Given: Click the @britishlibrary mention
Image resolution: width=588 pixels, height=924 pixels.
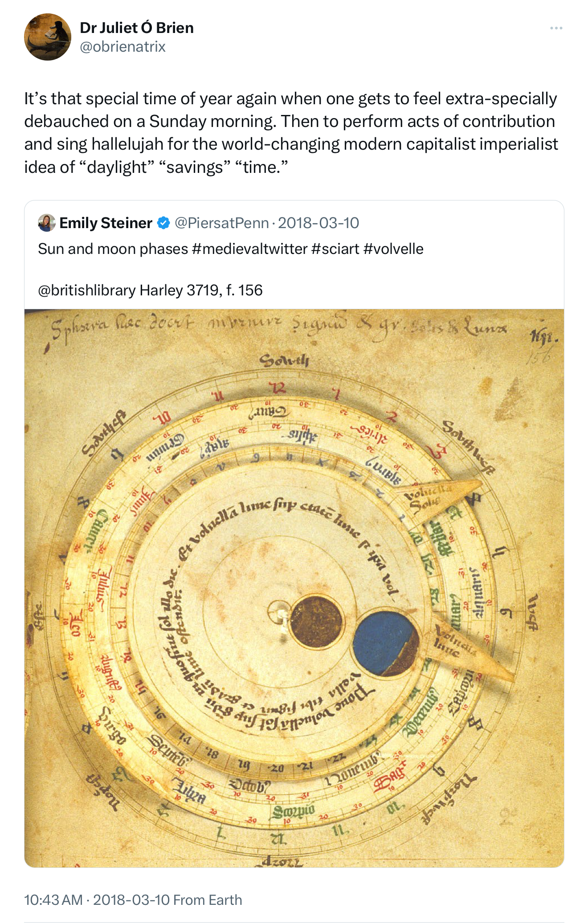Looking at the screenshot, I should tap(87, 290).
